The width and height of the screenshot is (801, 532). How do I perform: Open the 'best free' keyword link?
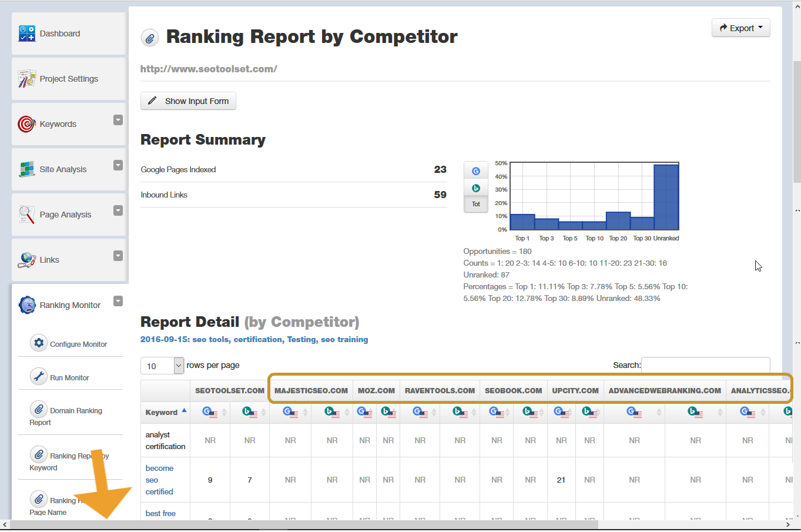click(x=160, y=513)
